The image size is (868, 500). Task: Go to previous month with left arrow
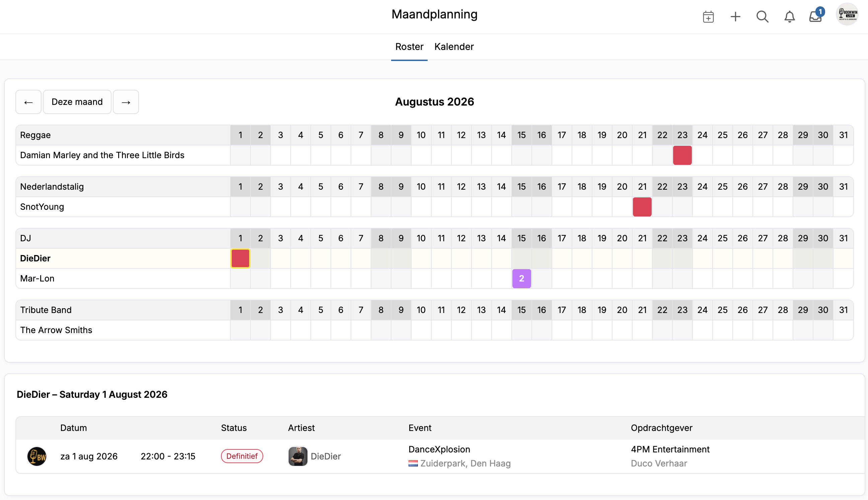click(x=28, y=102)
